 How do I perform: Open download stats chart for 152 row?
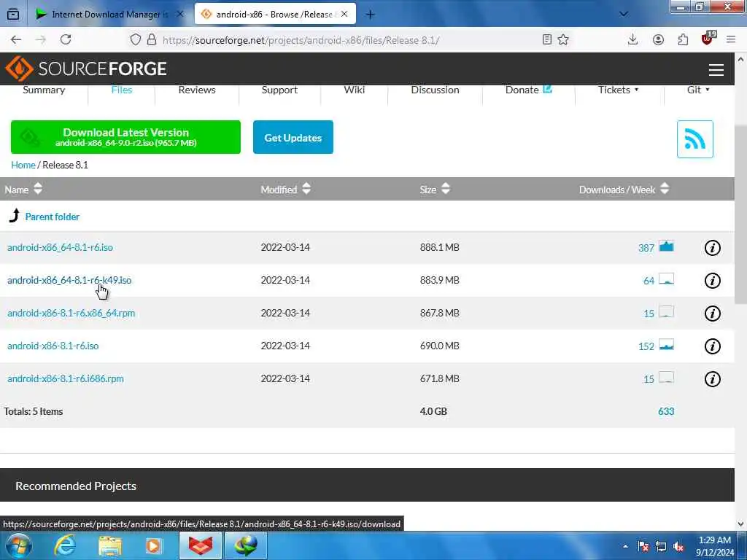pos(666,345)
